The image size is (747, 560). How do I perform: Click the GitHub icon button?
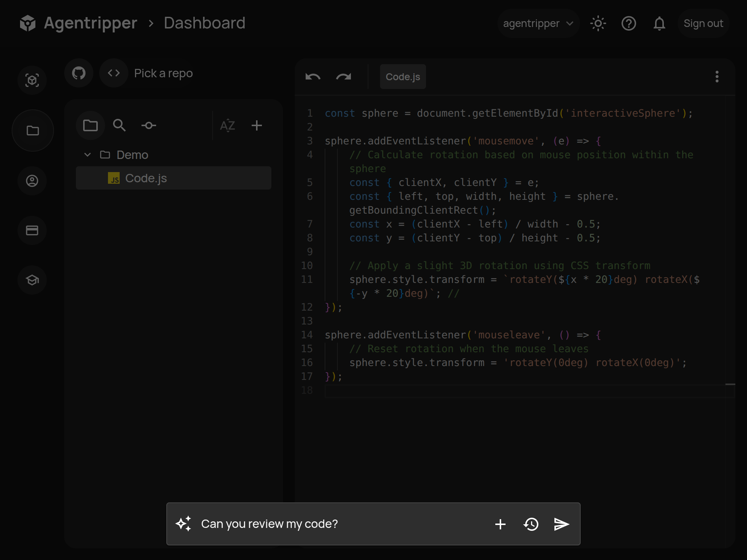pyautogui.click(x=79, y=73)
